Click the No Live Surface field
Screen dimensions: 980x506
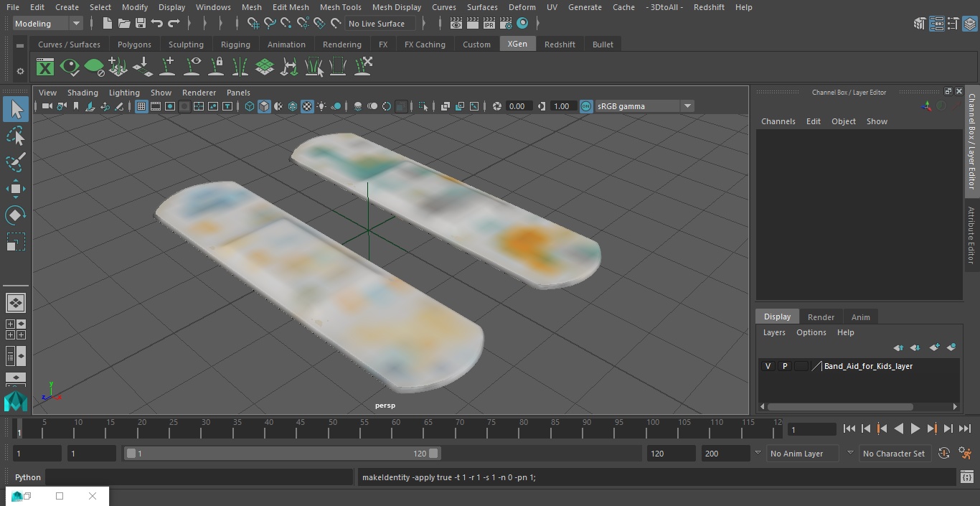click(x=382, y=24)
